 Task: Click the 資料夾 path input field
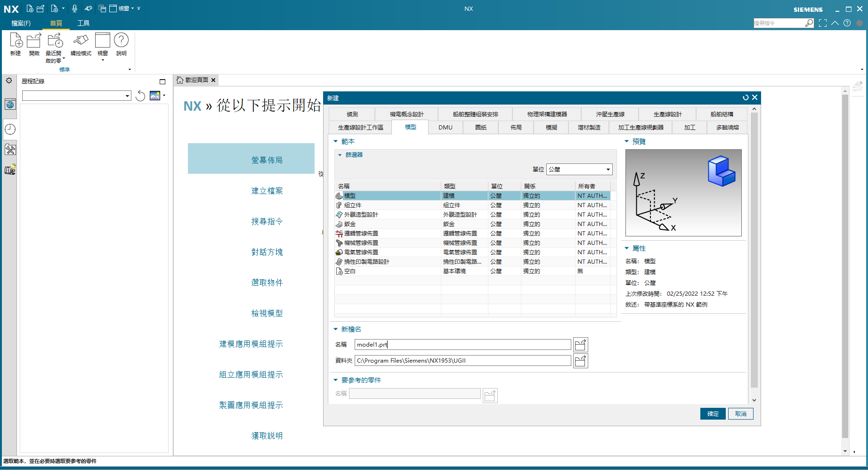point(462,361)
